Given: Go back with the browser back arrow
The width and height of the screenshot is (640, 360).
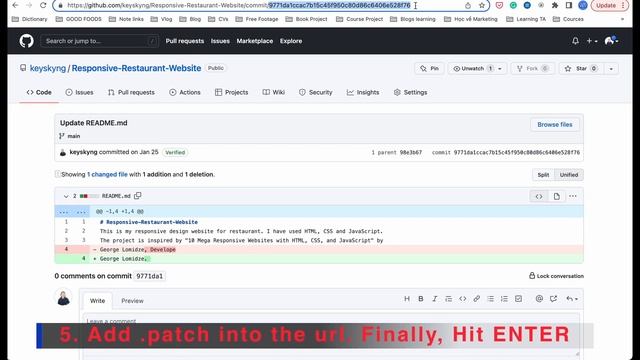Looking at the screenshot, I should 16,5.
